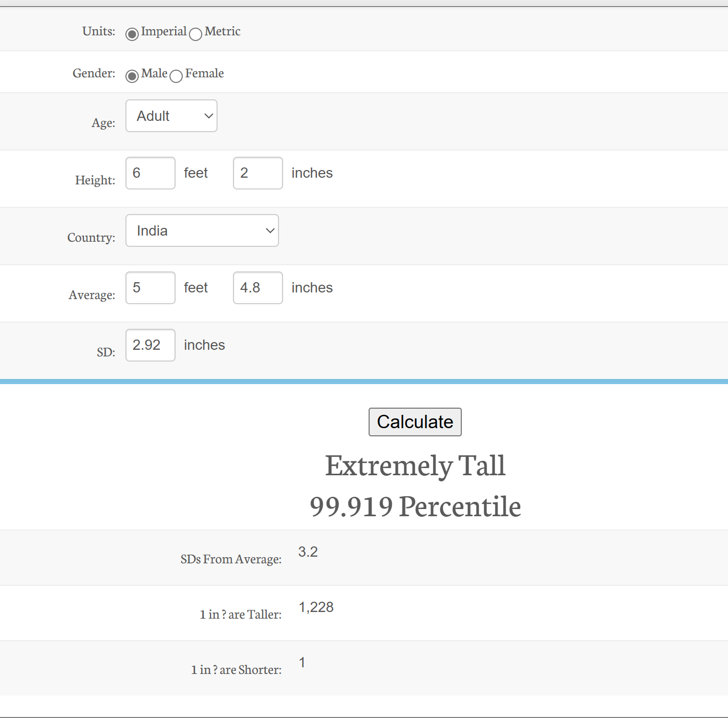Open the Age dropdown showing Adult

pyautogui.click(x=172, y=116)
